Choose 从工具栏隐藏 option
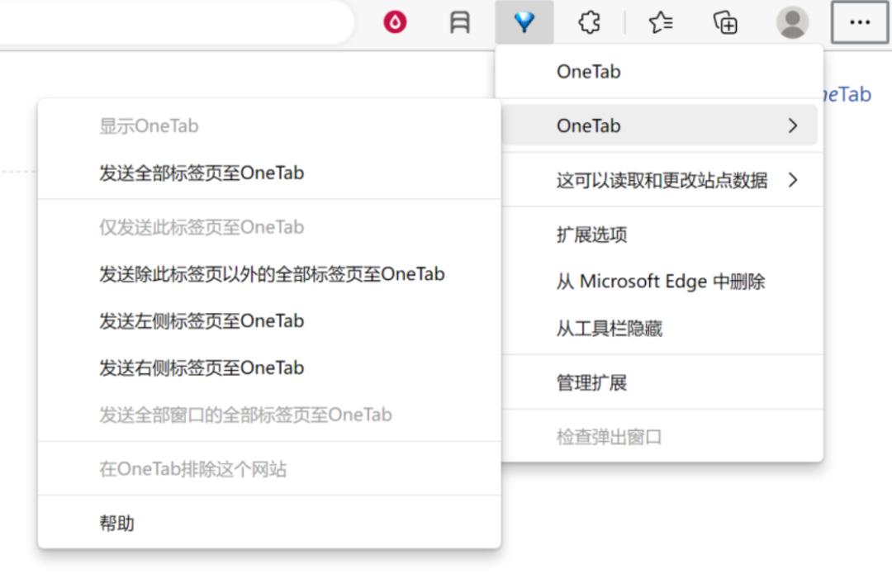 point(609,329)
